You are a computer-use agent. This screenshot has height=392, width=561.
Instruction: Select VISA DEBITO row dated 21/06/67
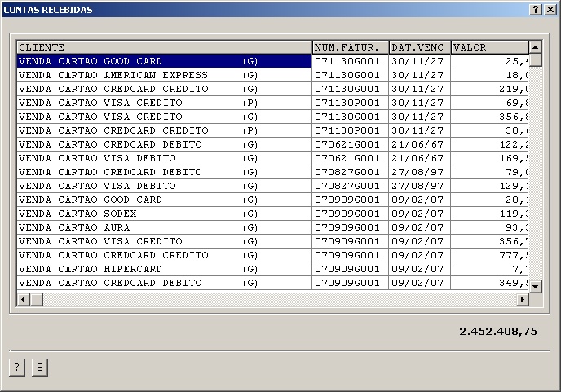tap(272, 158)
